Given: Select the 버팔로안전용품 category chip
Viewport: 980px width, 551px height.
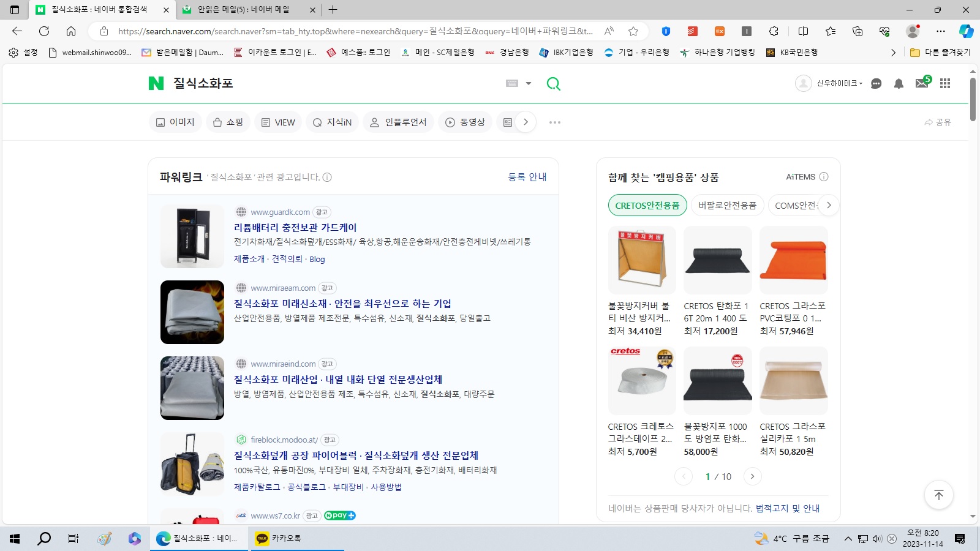Looking at the screenshot, I should coord(728,206).
